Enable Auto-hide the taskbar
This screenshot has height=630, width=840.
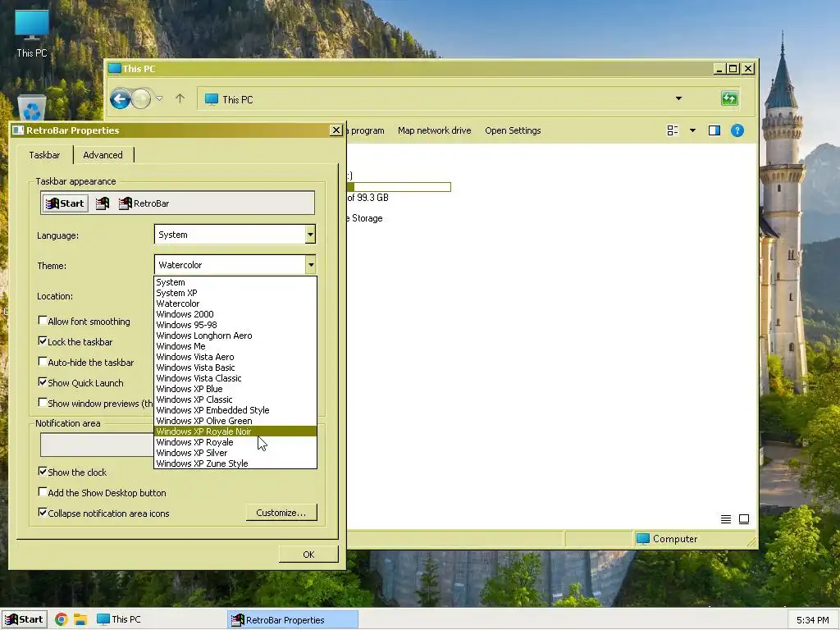43,362
